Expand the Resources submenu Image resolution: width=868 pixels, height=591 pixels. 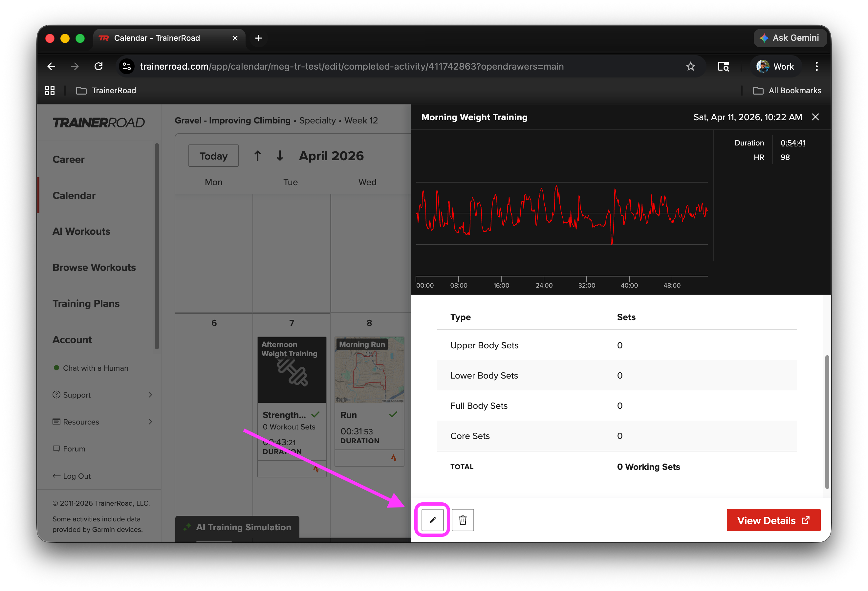point(102,422)
